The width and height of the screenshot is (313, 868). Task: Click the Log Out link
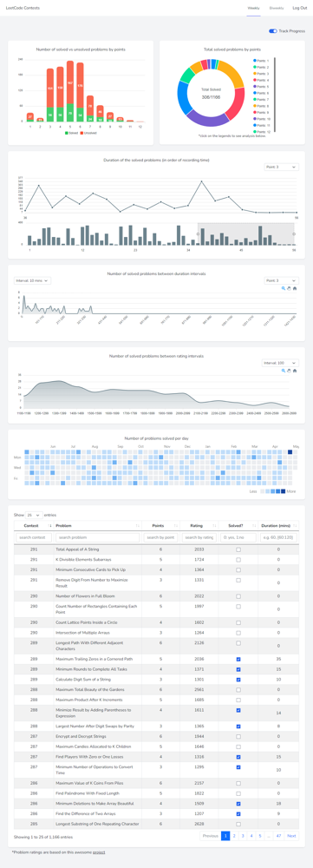[300, 9]
